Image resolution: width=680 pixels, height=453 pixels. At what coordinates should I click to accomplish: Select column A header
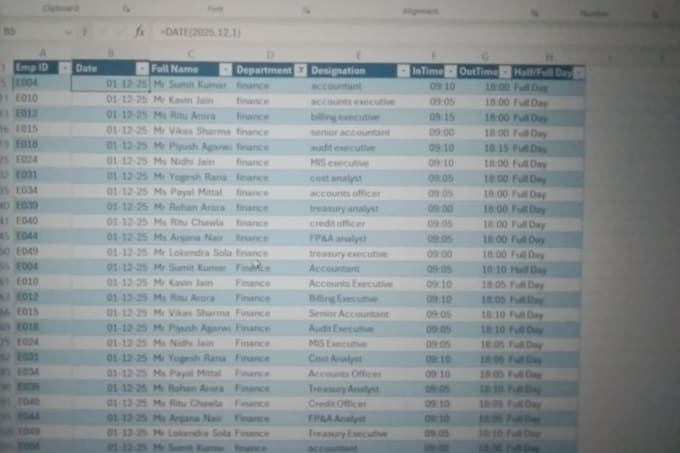(x=42, y=53)
